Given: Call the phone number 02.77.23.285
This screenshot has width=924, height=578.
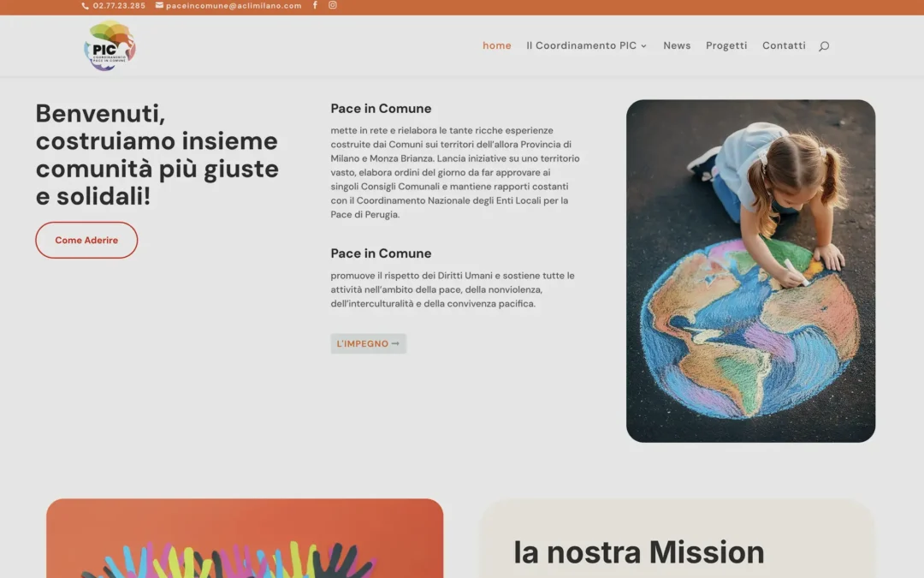Looking at the screenshot, I should coord(119,6).
